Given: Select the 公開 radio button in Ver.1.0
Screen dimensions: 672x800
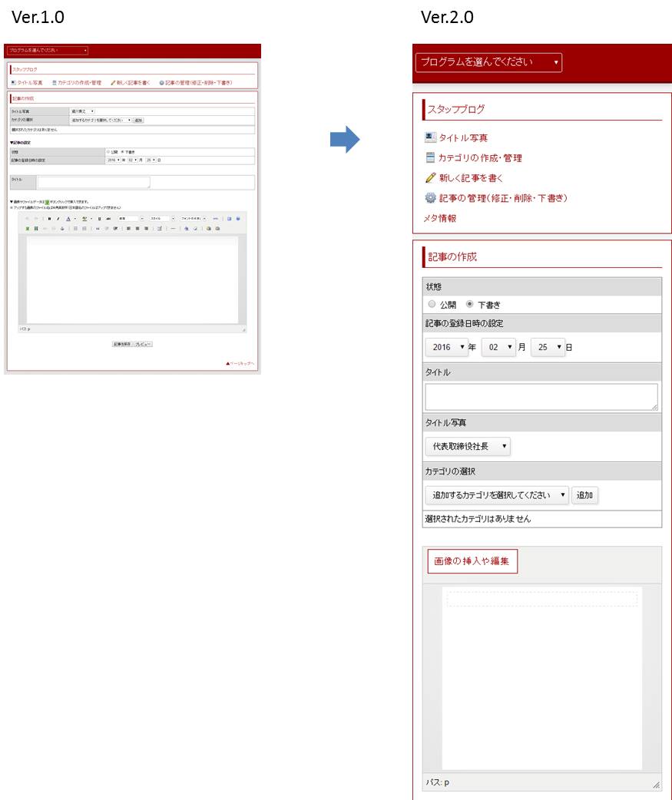Looking at the screenshot, I should coord(107,151).
